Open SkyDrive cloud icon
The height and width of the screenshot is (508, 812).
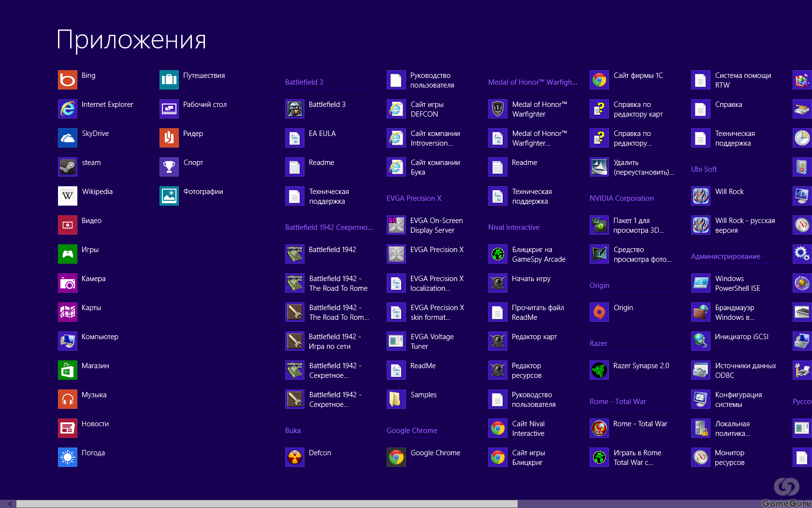(68, 138)
